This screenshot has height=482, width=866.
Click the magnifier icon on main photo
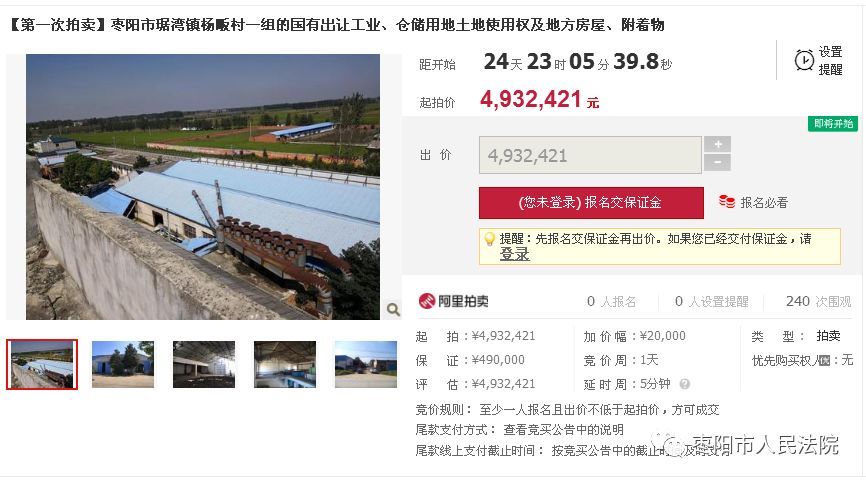[393, 309]
